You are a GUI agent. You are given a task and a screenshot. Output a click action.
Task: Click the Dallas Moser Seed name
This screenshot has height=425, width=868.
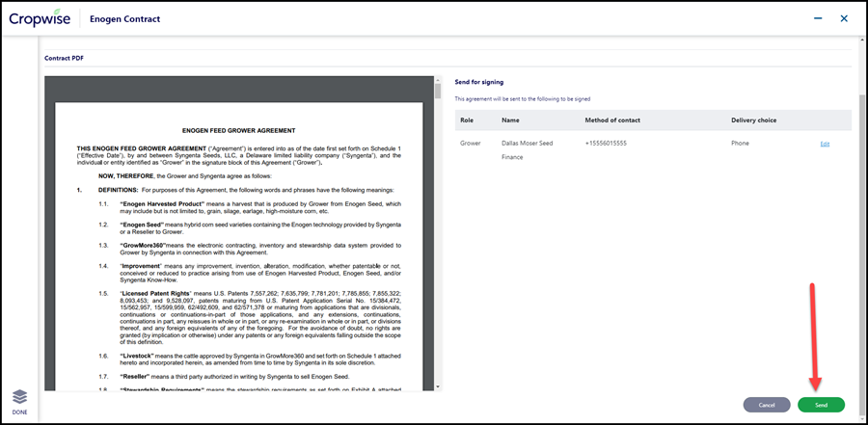(x=527, y=144)
